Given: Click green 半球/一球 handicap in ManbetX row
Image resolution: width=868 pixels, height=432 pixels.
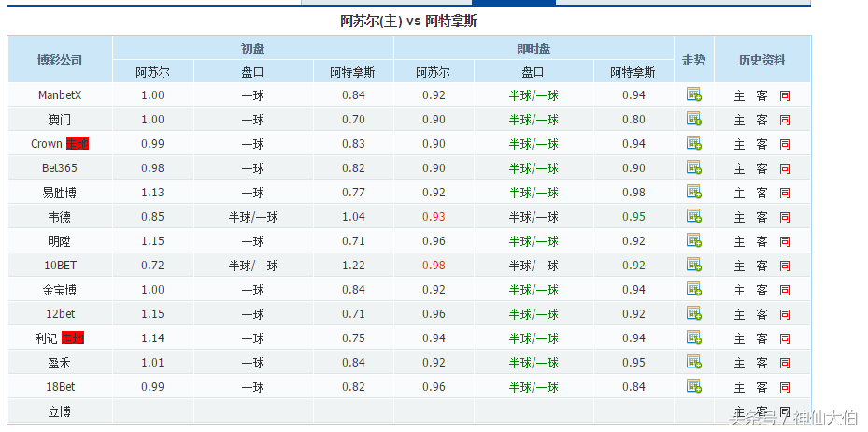Looking at the screenshot, I should [x=534, y=95].
